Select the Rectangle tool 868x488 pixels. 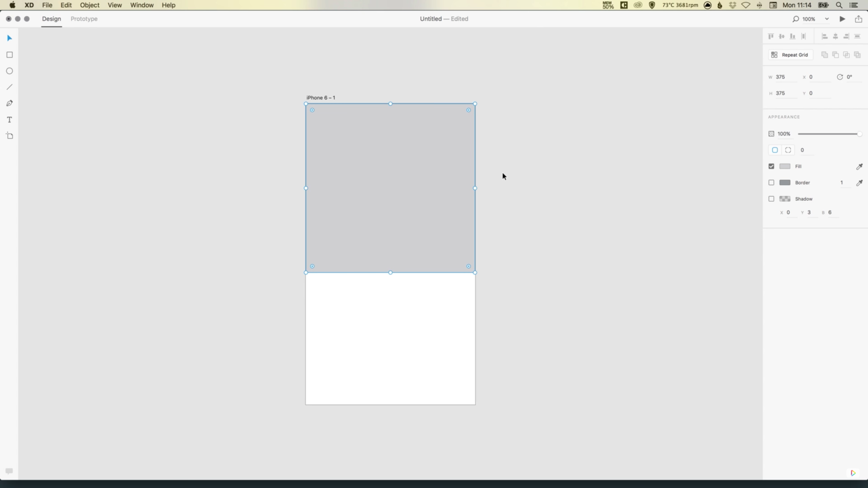click(x=9, y=55)
